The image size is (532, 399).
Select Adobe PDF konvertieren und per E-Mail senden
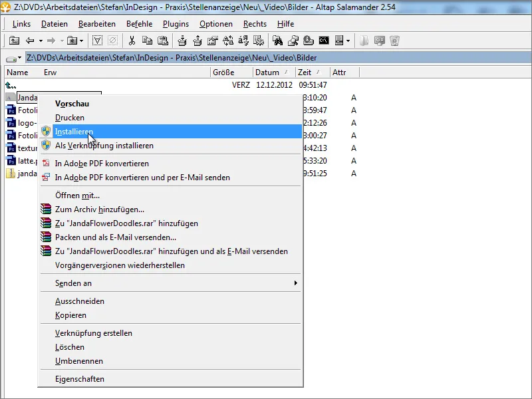coord(170,178)
